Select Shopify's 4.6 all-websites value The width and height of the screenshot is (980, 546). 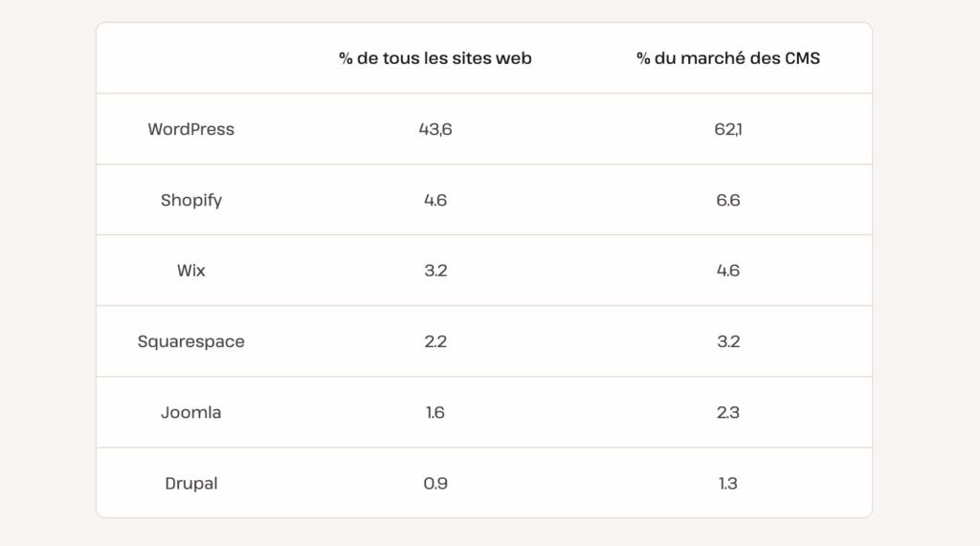pos(435,200)
